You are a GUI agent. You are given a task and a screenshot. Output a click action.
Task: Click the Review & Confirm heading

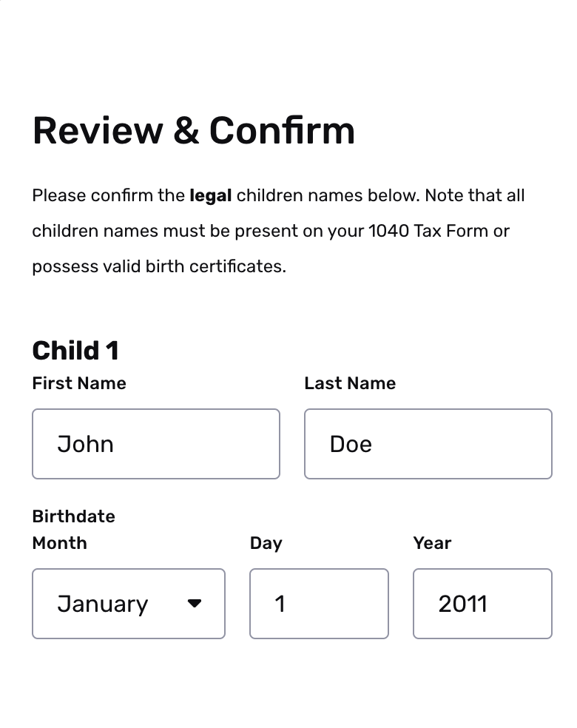point(194,131)
